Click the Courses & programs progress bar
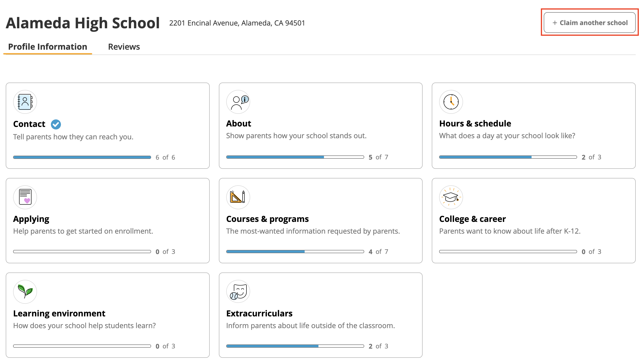 (295, 252)
